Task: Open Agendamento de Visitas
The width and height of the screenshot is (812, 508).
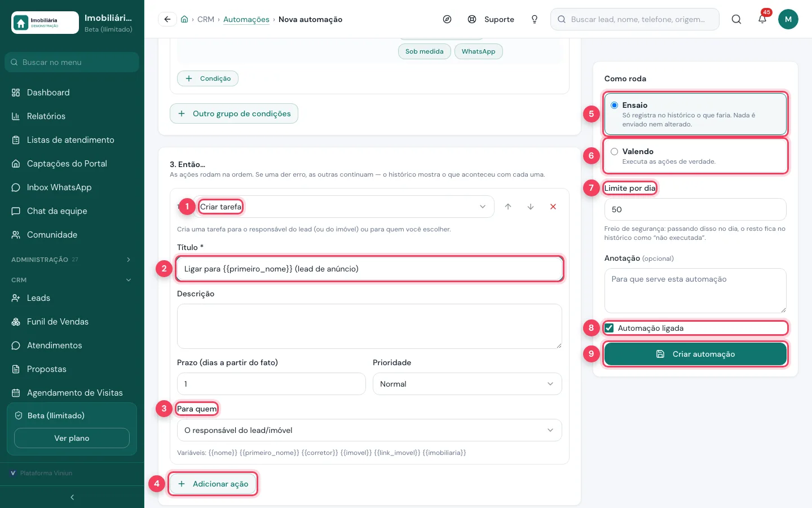Action: tap(72, 393)
